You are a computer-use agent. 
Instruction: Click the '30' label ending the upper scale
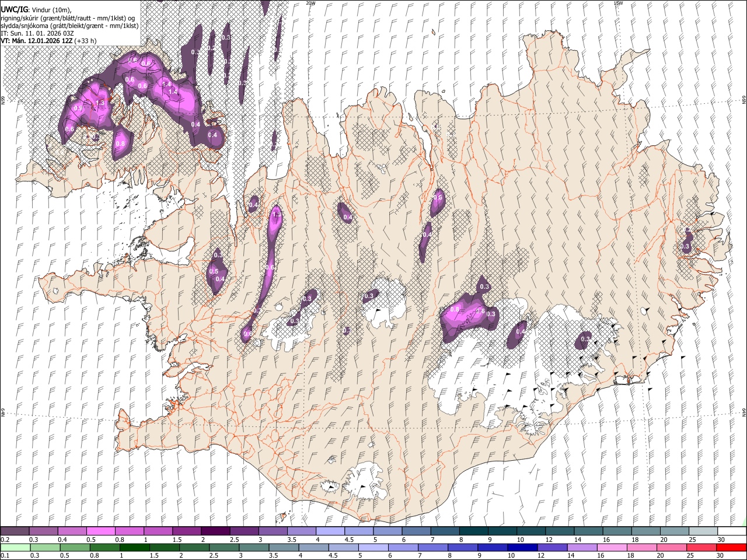coord(721,540)
